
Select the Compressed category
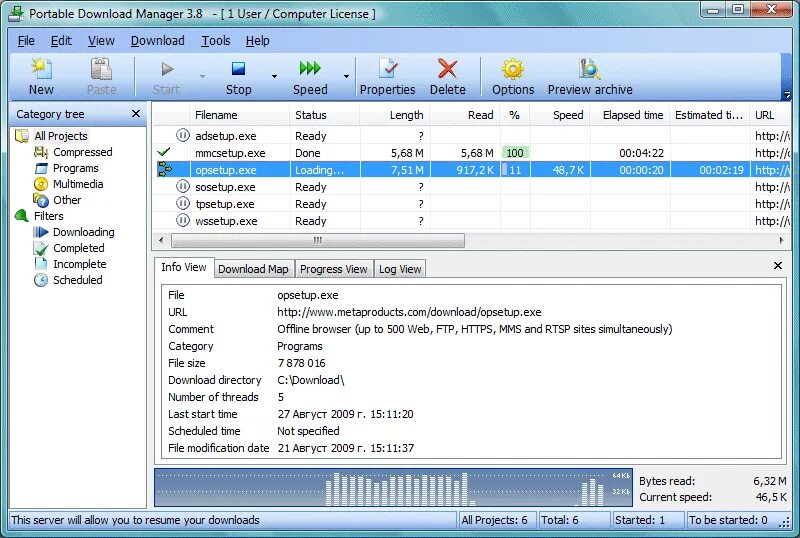83,152
